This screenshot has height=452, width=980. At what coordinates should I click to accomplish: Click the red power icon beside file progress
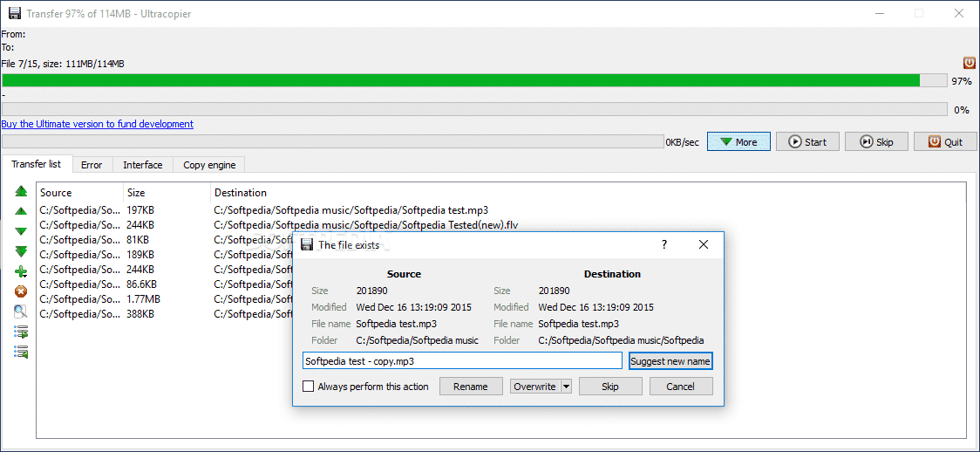point(970,63)
